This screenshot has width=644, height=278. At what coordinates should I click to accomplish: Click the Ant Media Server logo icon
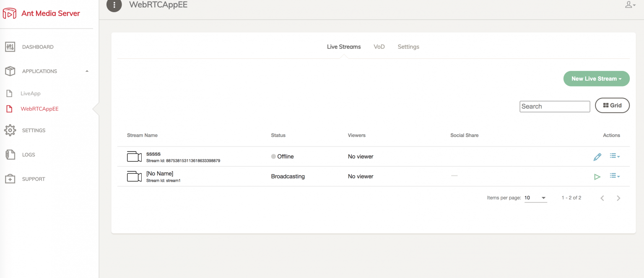click(10, 13)
